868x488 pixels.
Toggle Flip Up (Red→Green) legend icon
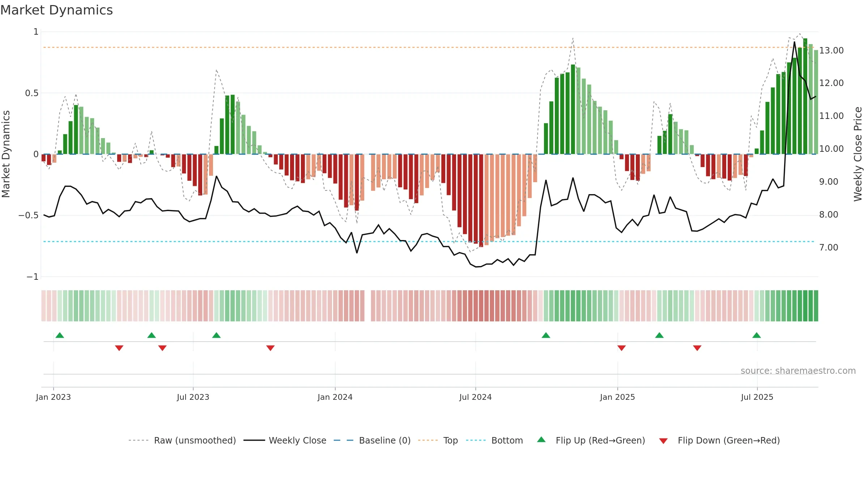(541, 440)
